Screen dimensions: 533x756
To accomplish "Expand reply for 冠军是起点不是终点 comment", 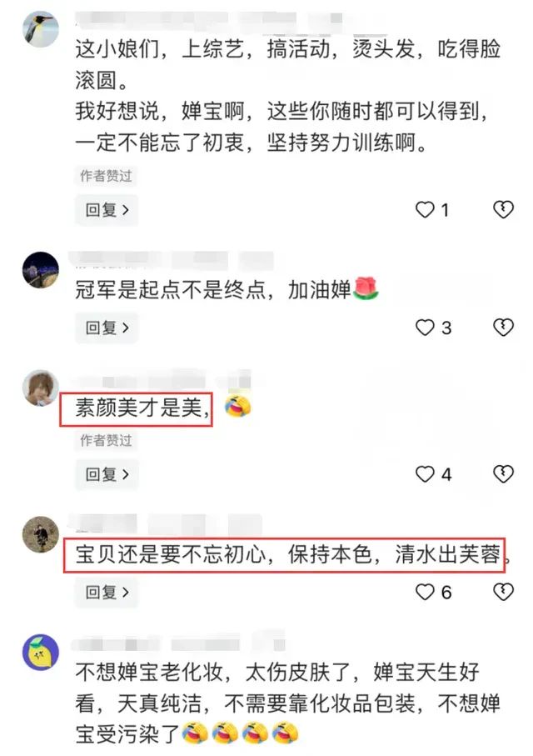I will [107, 328].
